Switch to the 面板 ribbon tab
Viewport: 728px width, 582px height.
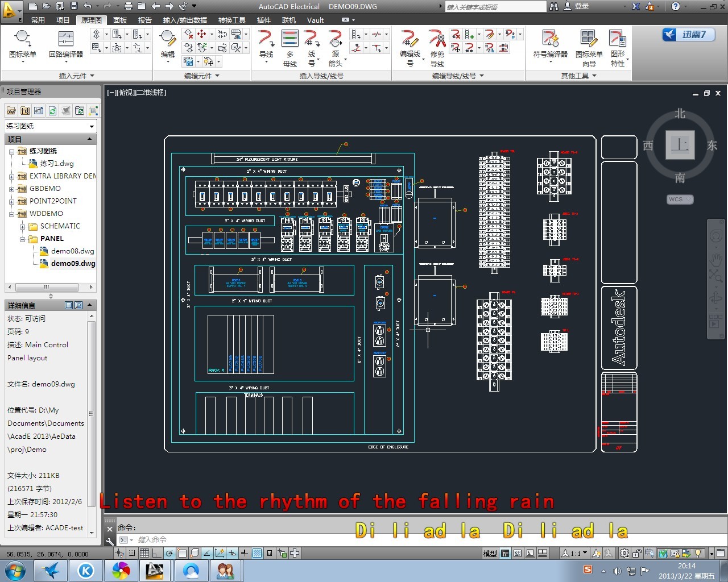pyautogui.click(x=120, y=20)
